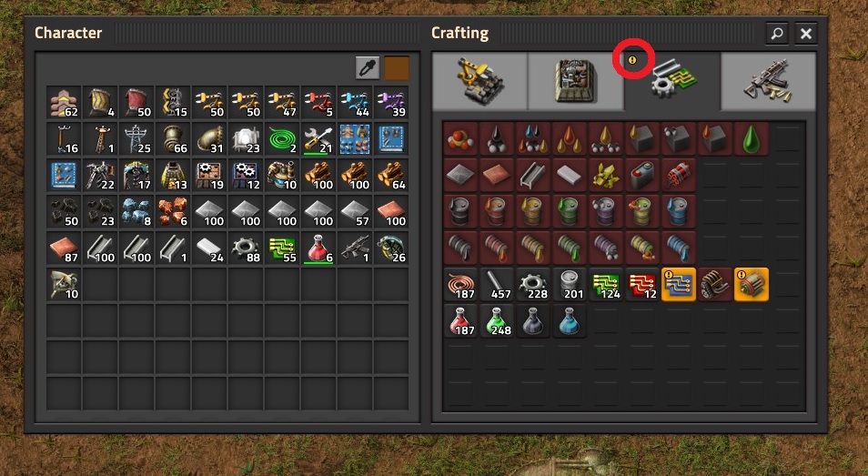The image size is (868, 476).
Task: Craft iron gear wheel showing 228
Action: [x=533, y=285]
